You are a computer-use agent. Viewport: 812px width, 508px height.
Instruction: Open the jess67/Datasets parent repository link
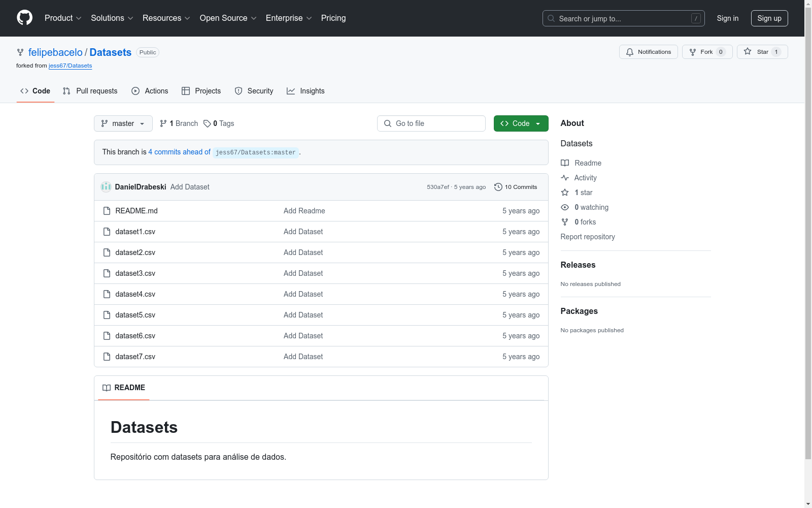(x=70, y=66)
